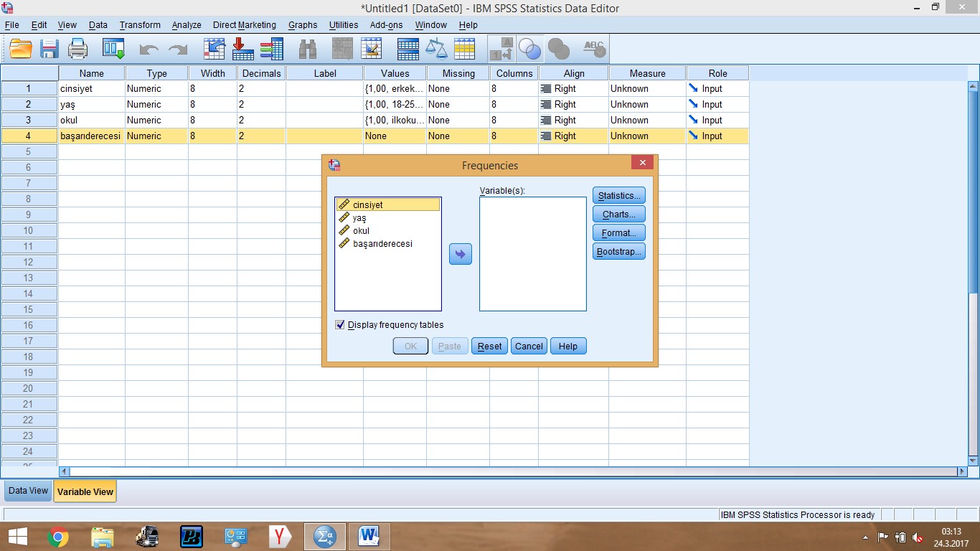The height and width of the screenshot is (551, 980).
Task: Click the vertical scrollbar down arrow
Action: tap(974, 461)
